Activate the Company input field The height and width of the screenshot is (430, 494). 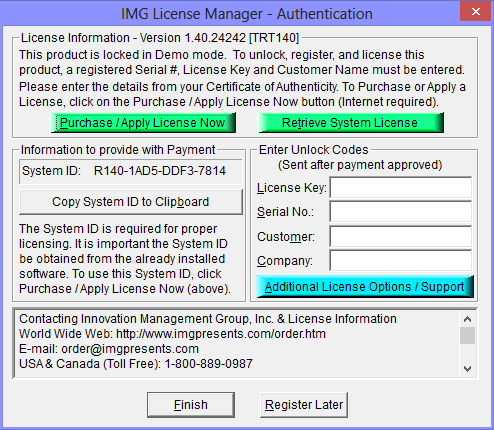click(401, 260)
